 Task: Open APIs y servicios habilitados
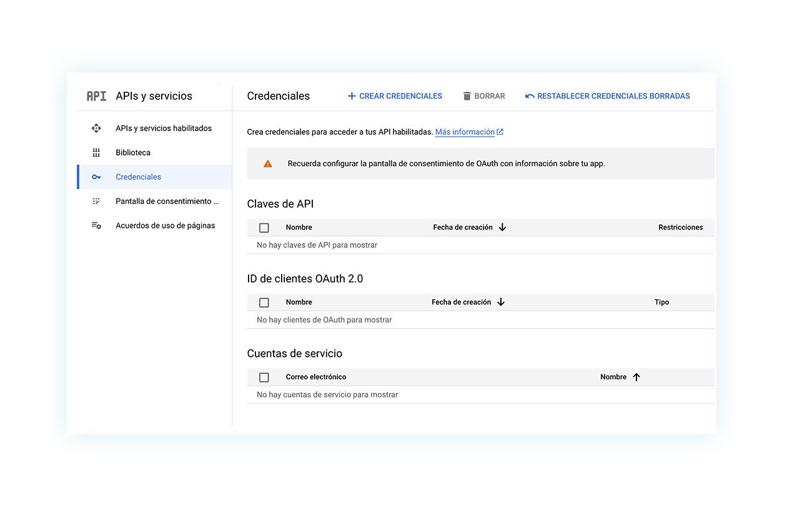pyautogui.click(x=154, y=128)
